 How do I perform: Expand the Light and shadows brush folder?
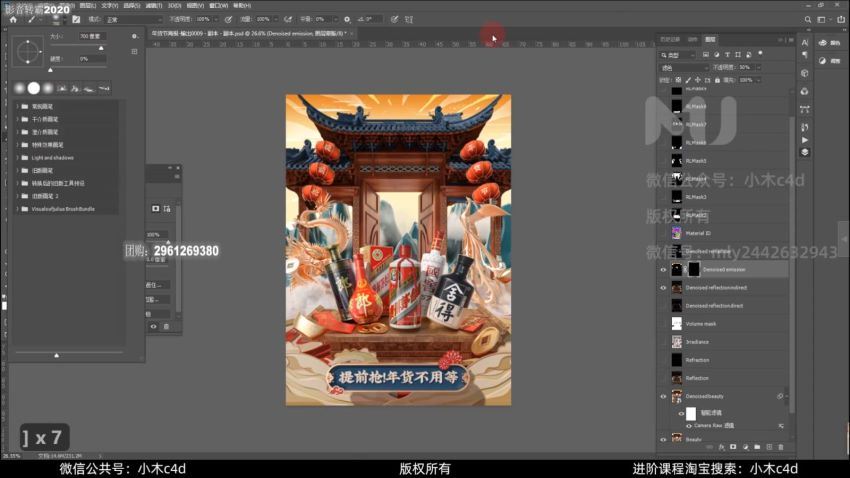17,158
